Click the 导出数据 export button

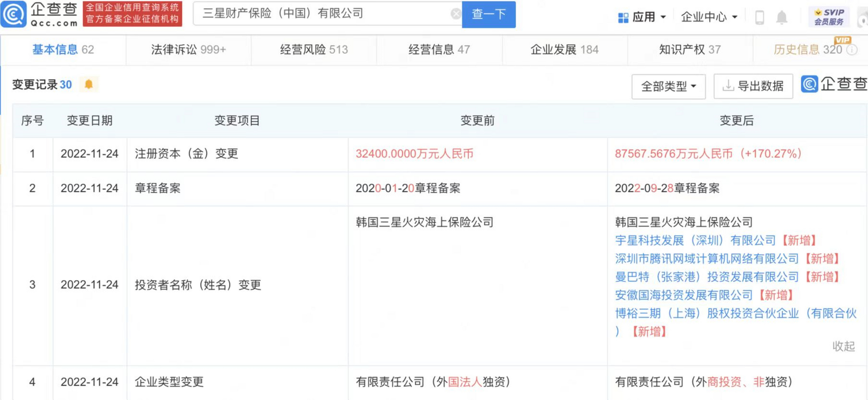click(x=754, y=86)
